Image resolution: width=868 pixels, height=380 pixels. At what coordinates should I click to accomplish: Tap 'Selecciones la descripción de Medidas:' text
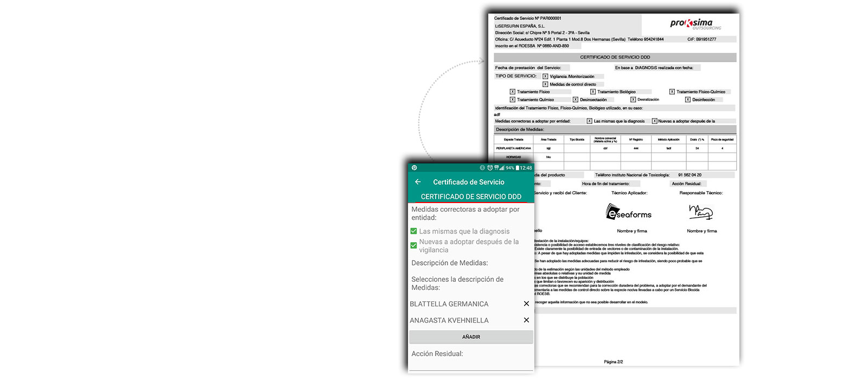click(457, 283)
